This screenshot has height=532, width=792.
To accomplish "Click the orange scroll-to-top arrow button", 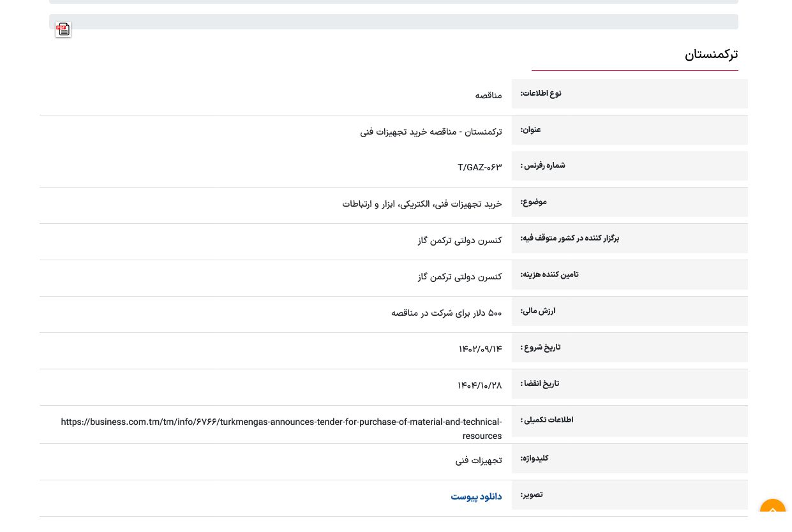I will 772,510.
